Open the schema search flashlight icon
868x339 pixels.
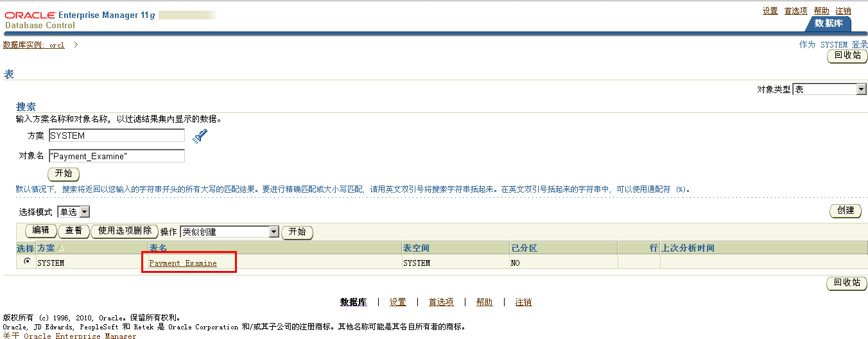[x=200, y=135]
